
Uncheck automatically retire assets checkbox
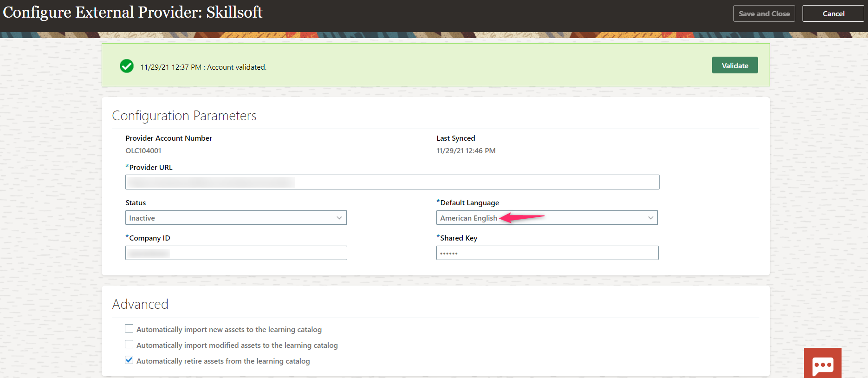129,360
